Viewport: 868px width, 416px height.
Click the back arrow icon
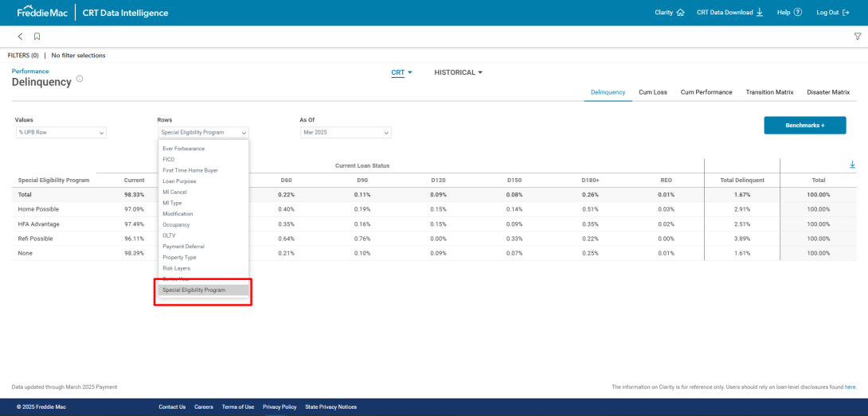pos(21,37)
